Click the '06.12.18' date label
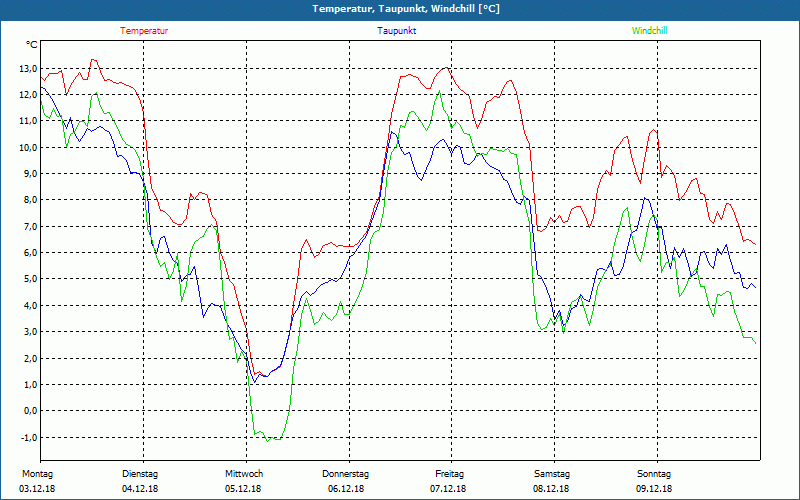The width and height of the screenshot is (800, 500). click(x=346, y=489)
